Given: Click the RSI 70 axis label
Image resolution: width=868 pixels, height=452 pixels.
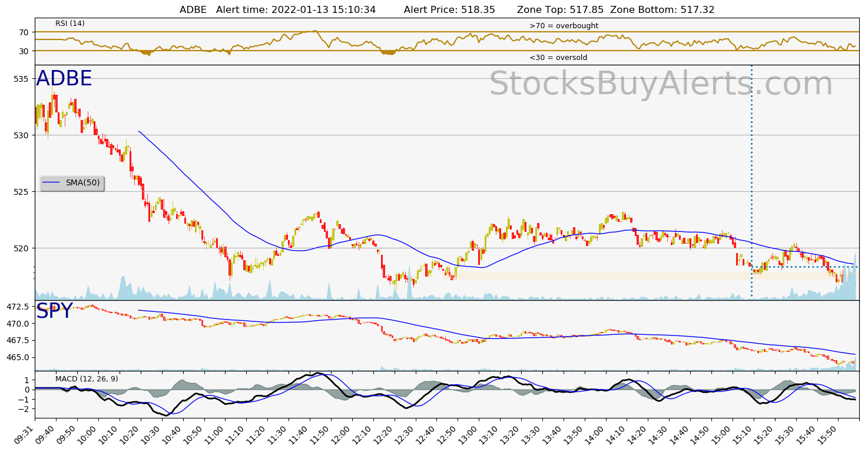Looking at the screenshot, I should (x=24, y=32).
